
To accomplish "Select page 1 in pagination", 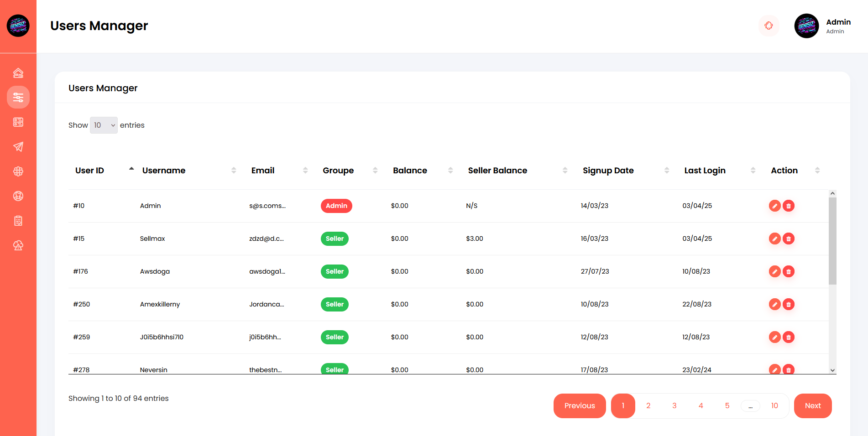I will tap(623, 406).
